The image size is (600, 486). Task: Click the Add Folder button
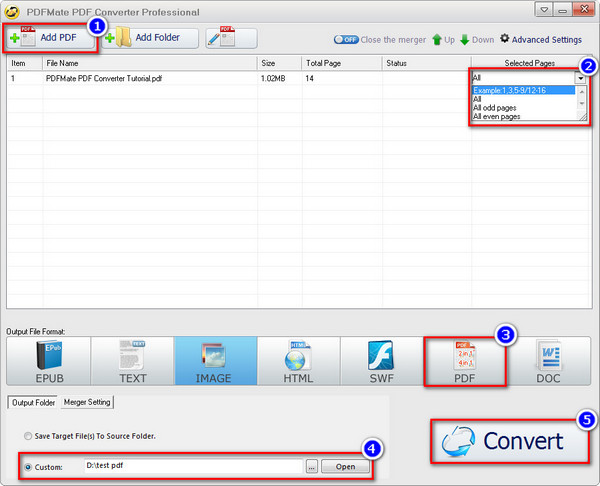150,38
